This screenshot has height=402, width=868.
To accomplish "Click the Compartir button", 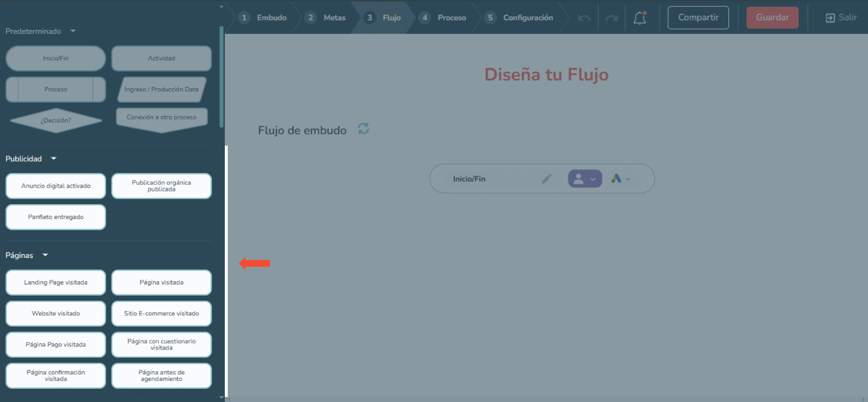I will click(698, 18).
